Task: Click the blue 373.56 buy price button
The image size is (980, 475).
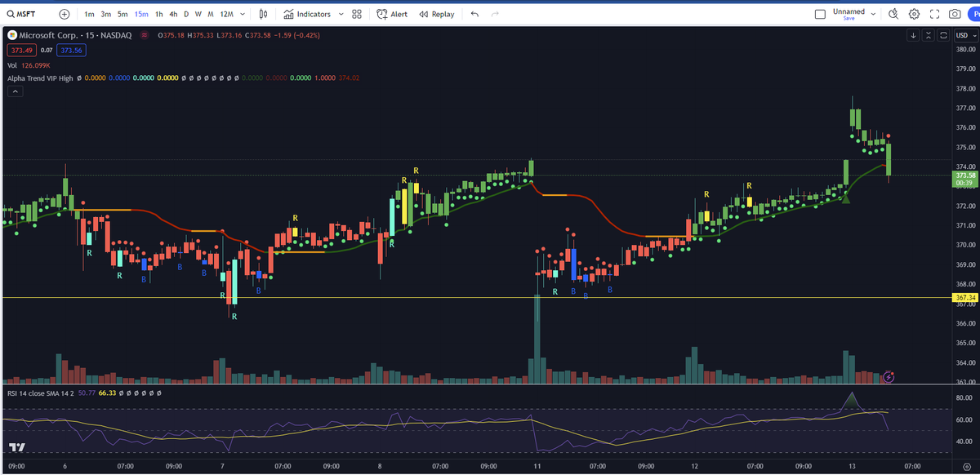Action: [71, 50]
